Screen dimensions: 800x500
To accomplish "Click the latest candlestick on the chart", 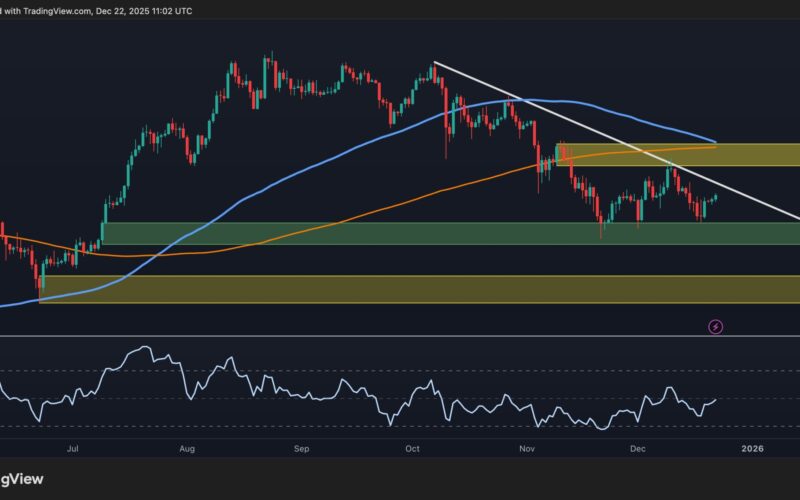I will point(716,196).
